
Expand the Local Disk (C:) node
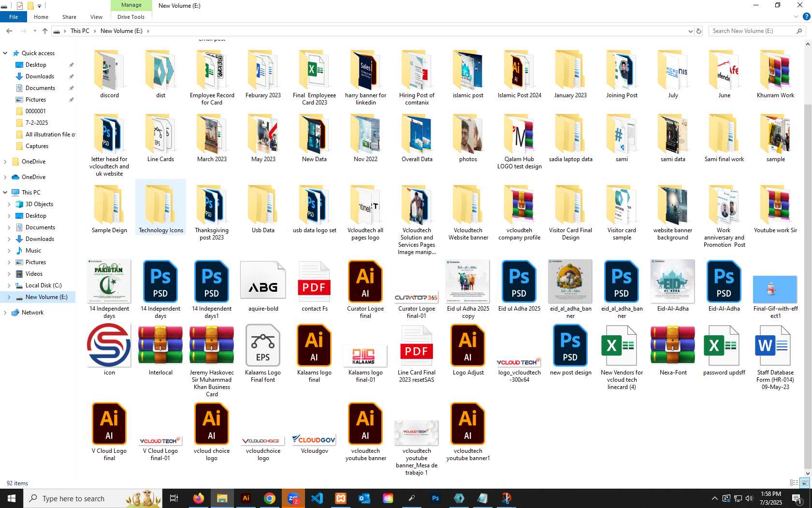point(9,285)
